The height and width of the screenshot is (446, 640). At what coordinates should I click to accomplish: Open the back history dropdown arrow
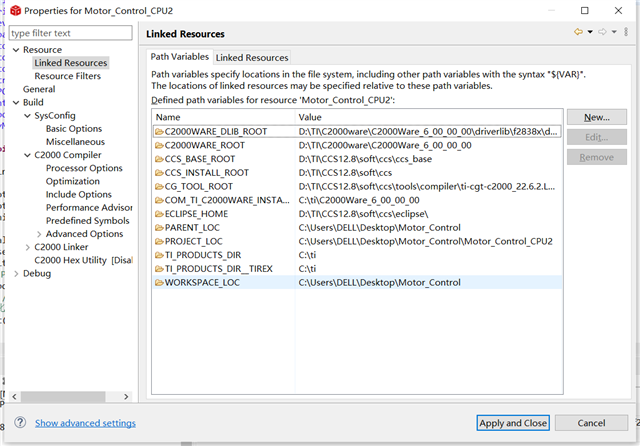point(590,33)
